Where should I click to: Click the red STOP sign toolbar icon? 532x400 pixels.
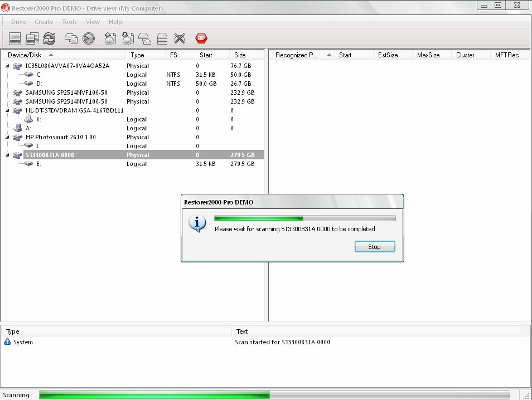point(201,38)
